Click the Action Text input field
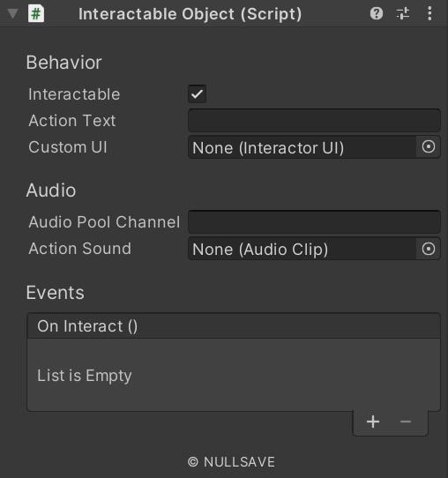The image size is (448, 478). coord(314,121)
